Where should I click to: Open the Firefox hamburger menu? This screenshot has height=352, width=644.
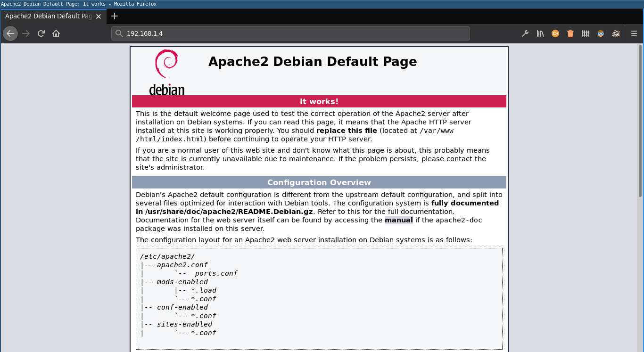[x=634, y=33]
